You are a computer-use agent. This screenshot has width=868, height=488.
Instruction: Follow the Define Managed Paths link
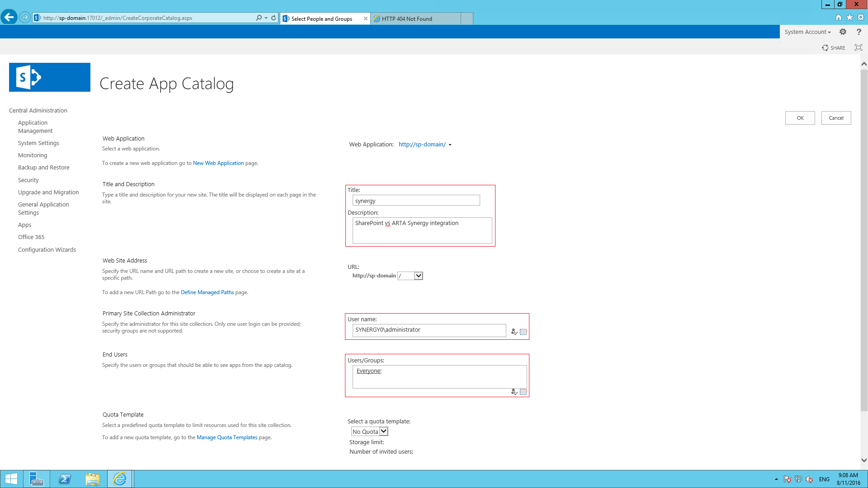tap(207, 292)
